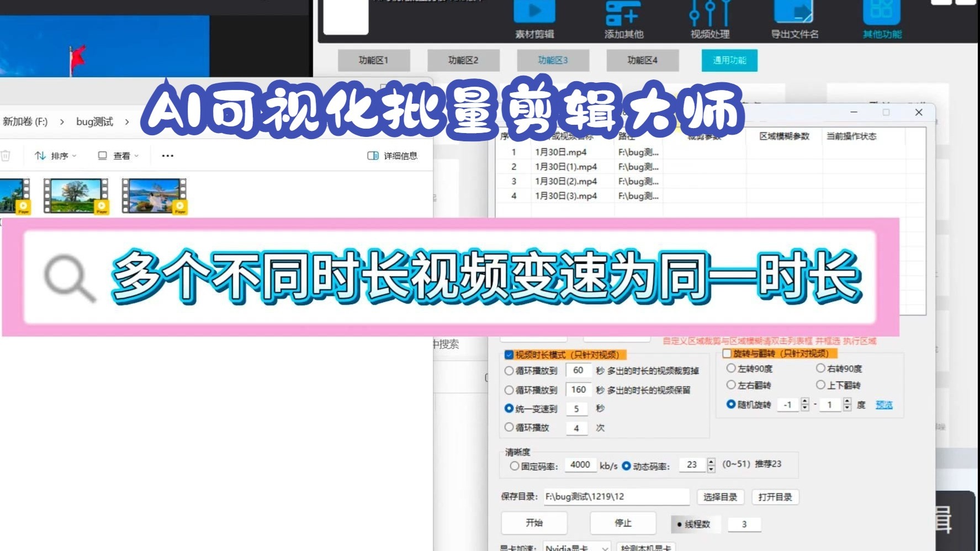Switch to 通用功能 tab
The width and height of the screenshot is (980, 551).
729,60
